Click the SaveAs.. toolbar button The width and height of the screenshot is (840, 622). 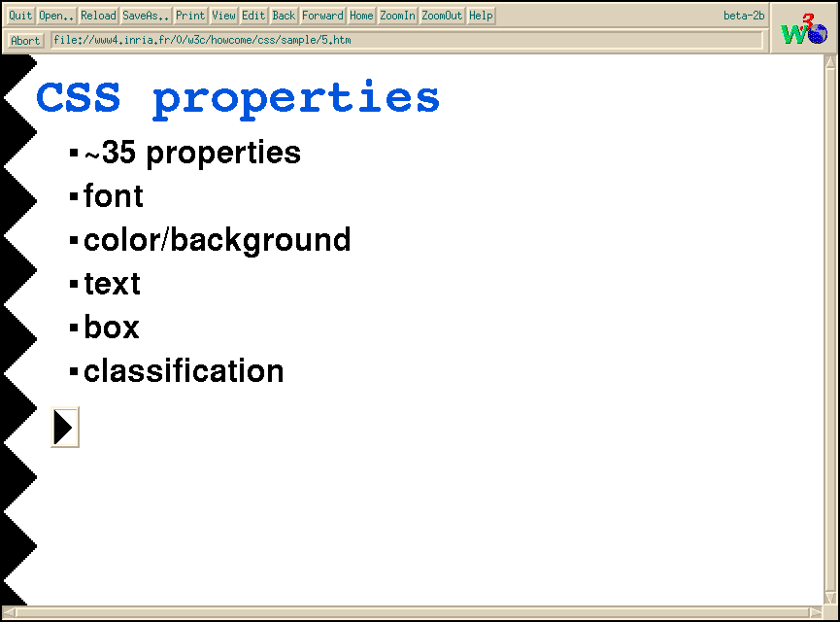(146, 16)
